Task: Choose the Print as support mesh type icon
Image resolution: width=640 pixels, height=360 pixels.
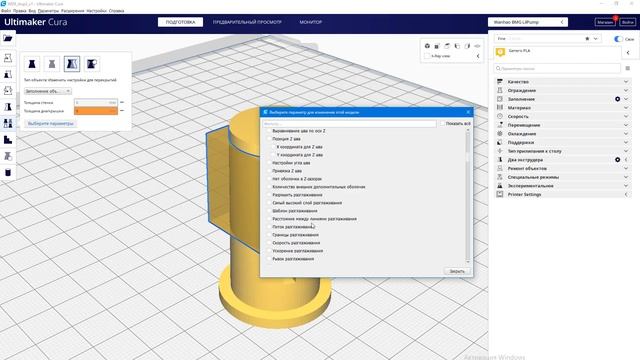Action: tap(52, 64)
